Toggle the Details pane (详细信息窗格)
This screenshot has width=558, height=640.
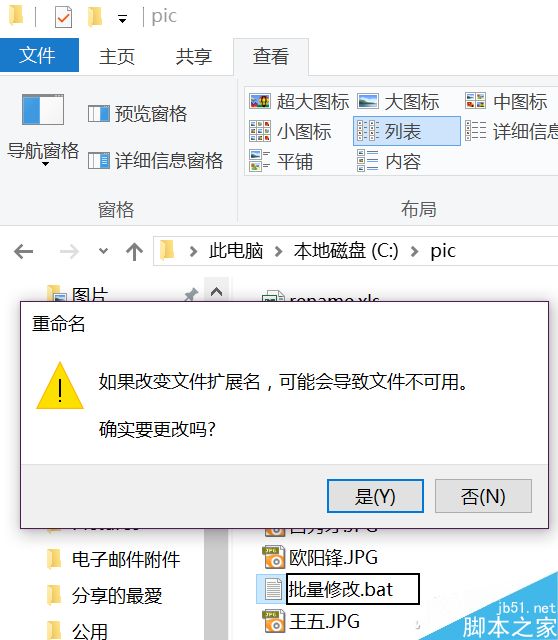coord(156,160)
